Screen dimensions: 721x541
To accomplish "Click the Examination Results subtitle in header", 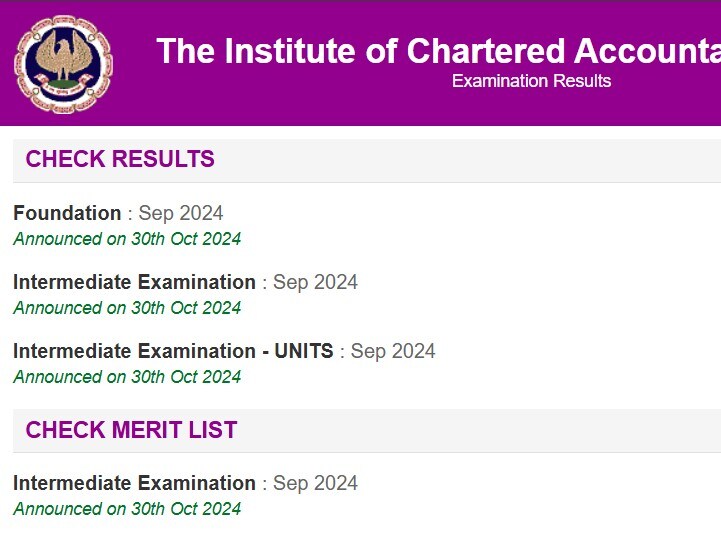I will coord(531,81).
